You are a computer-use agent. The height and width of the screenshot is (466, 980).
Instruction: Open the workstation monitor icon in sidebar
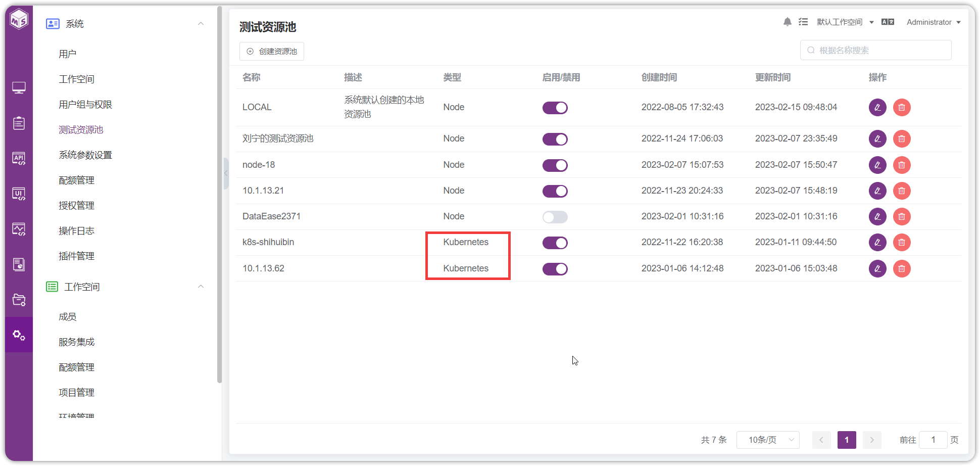(x=19, y=88)
